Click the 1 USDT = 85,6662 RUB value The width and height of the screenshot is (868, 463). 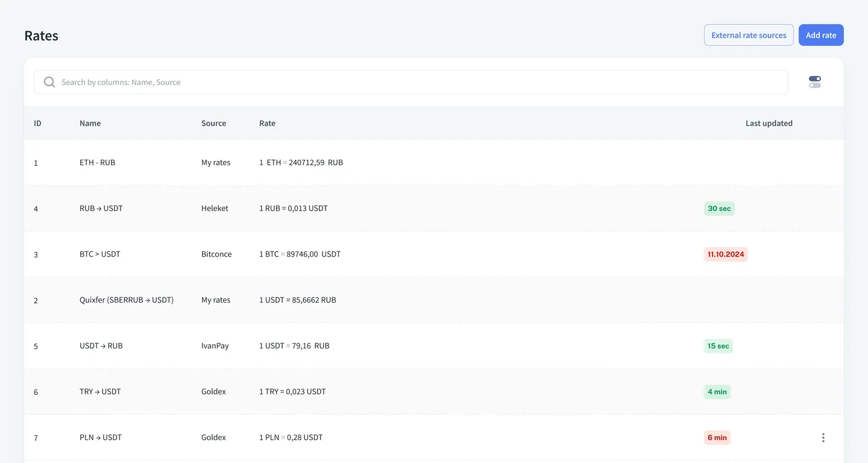tap(298, 300)
